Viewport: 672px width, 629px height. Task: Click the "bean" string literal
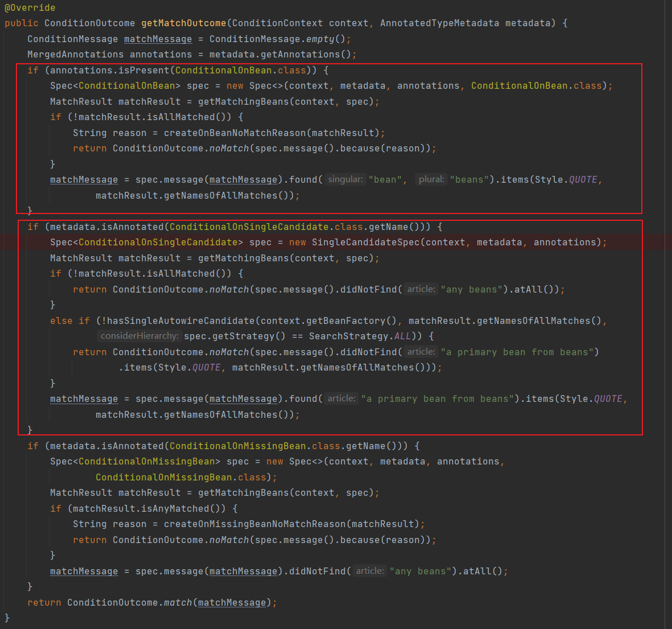385,180
